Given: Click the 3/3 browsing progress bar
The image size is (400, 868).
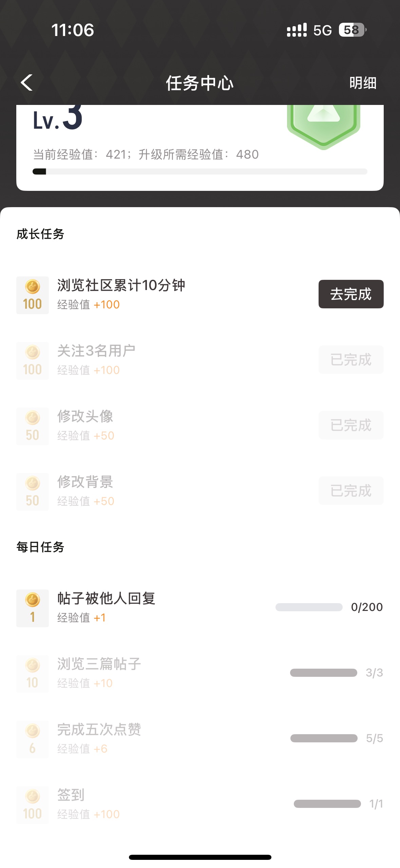Looking at the screenshot, I should click(x=323, y=673).
